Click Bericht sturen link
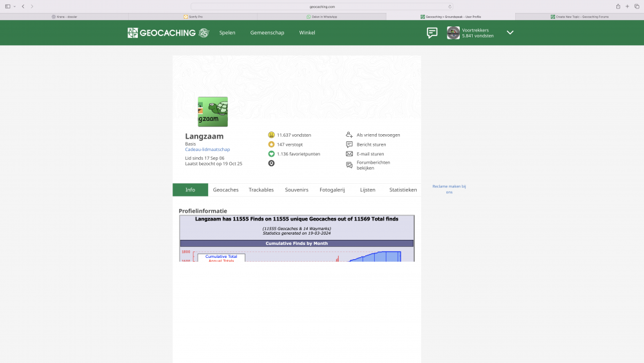This screenshot has height=363, width=644. (x=371, y=144)
